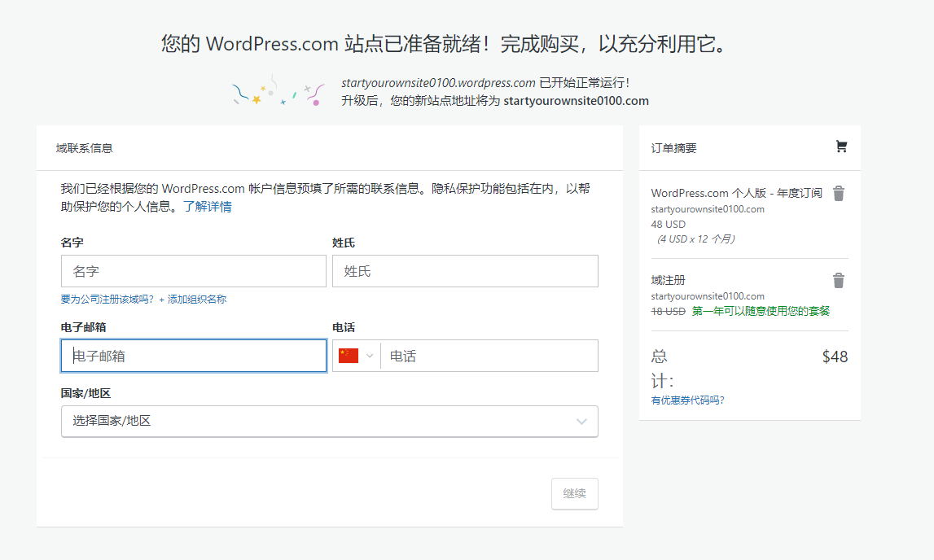Remove the domain registration item via trash icon
The height and width of the screenshot is (560, 934).
(x=839, y=280)
